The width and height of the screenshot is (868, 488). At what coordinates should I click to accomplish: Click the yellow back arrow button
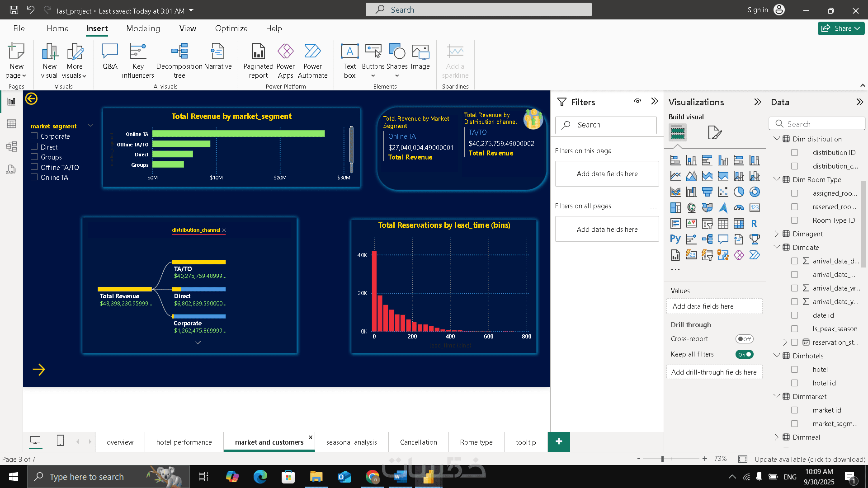[x=31, y=99]
